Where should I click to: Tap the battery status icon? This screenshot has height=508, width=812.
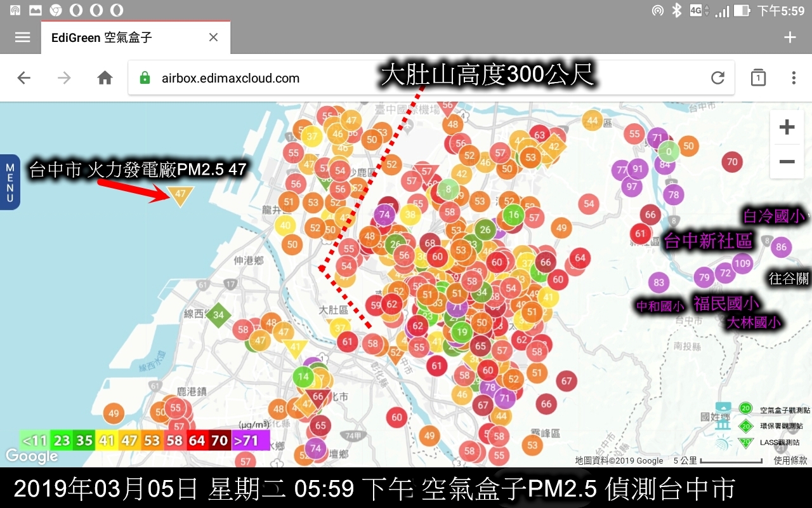tap(742, 10)
